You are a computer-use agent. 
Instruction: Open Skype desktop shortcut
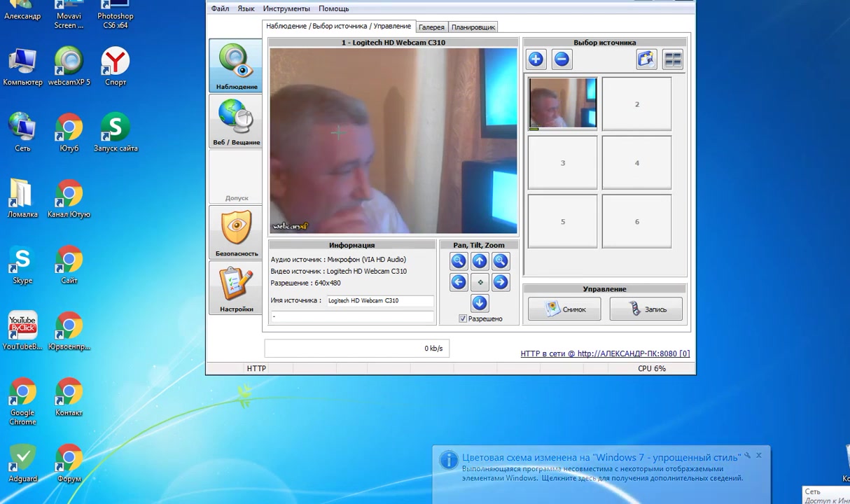22,265
